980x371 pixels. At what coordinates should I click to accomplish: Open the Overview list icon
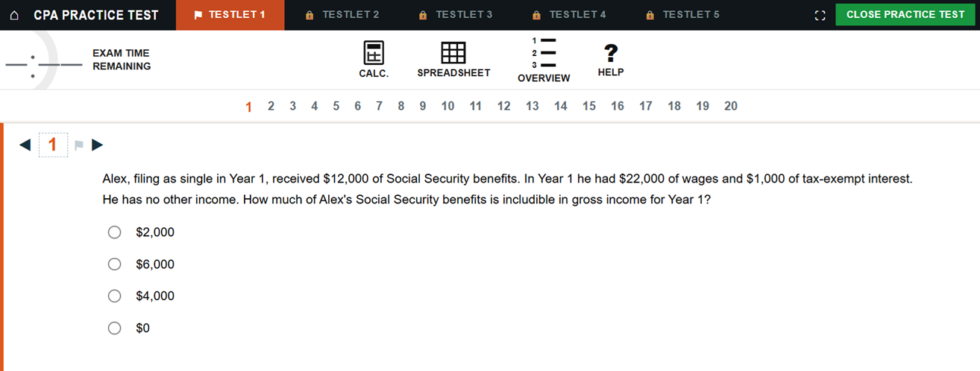pos(544,60)
